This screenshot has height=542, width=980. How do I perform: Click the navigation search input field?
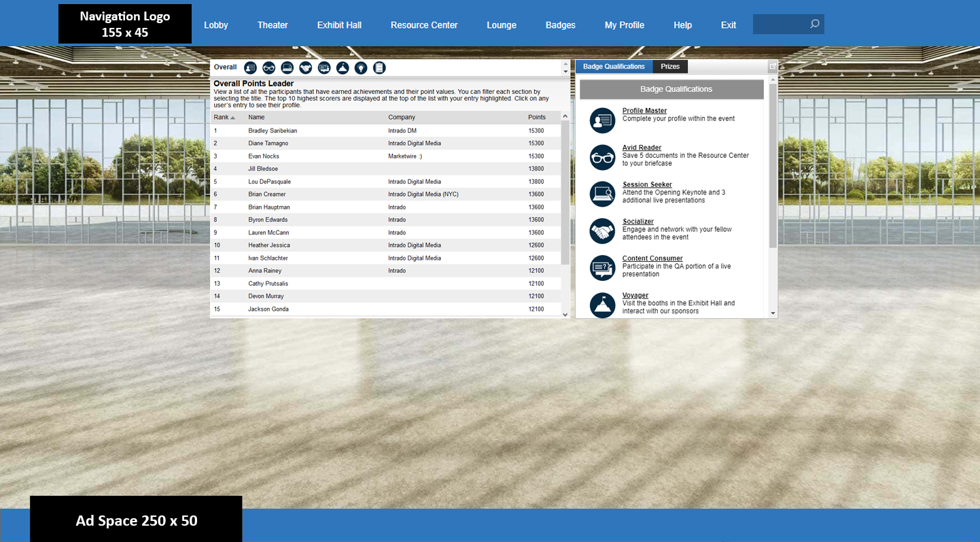780,24
